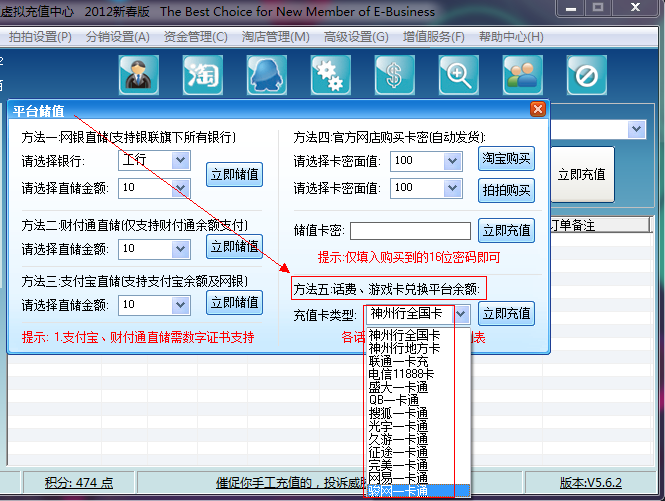The width and height of the screenshot is (665, 501).
Task: Click into the 储值卡密 input field
Action: pos(410,231)
